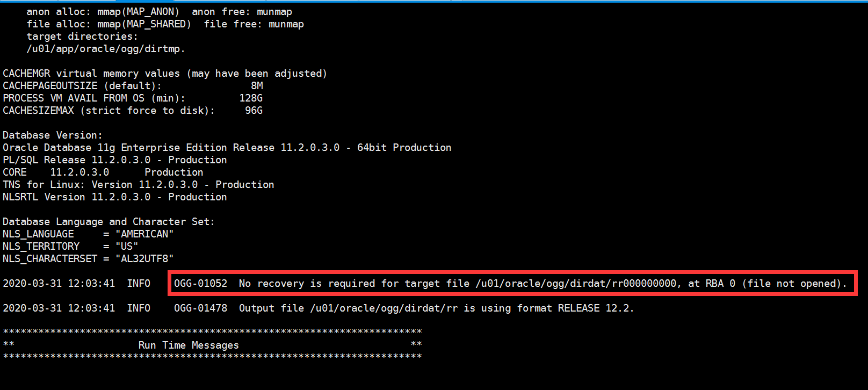Click the mmap(MAP_SHARED) text
The height and width of the screenshot is (390, 868).
coord(144,24)
